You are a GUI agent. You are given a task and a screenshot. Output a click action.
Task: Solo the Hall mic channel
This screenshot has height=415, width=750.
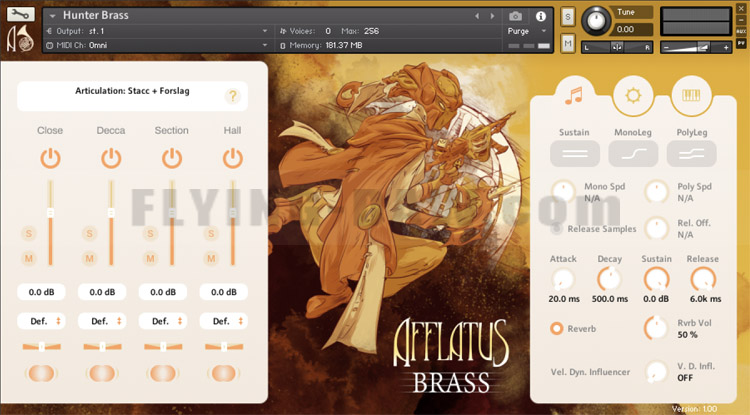click(x=211, y=233)
